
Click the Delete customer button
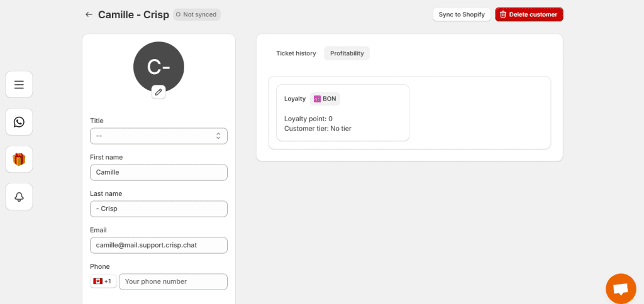(529, 14)
